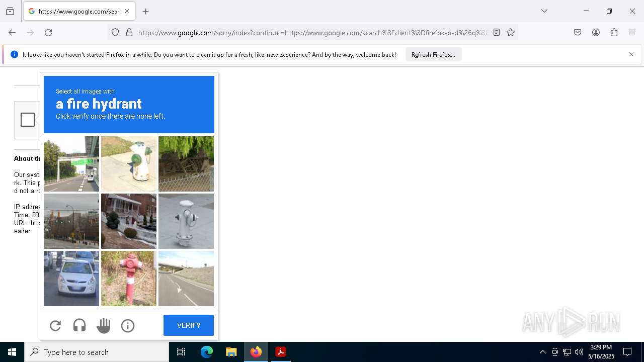This screenshot has height=362, width=644.
Task: Open the Windows notification center
Action: click(627, 352)
